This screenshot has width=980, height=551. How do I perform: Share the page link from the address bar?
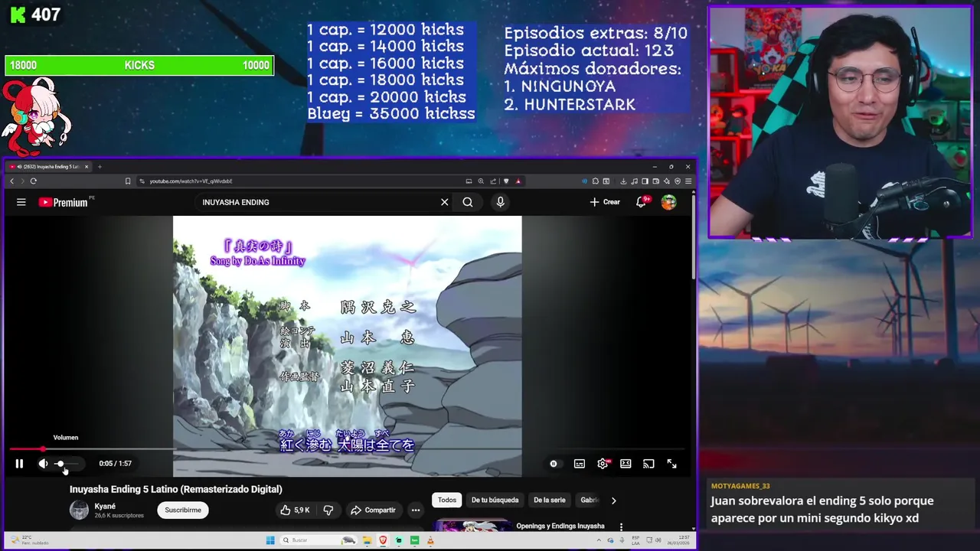pos(493,181)
